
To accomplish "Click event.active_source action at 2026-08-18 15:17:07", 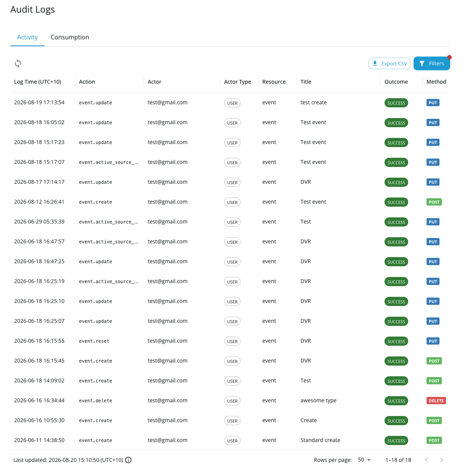I will click(x=108, y=162).
